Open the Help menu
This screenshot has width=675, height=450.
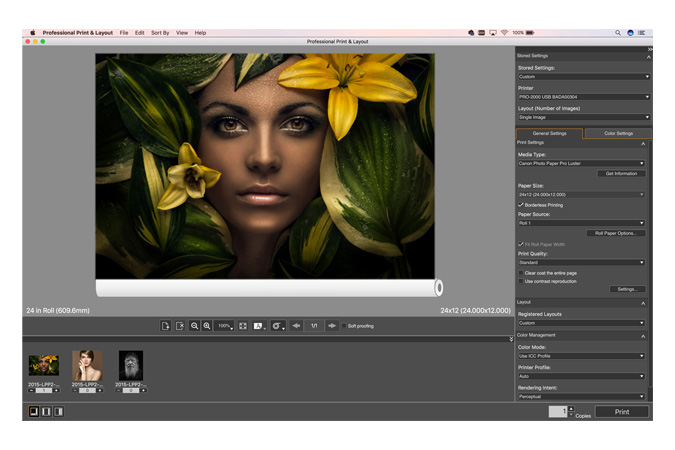(x=200, y=33)
